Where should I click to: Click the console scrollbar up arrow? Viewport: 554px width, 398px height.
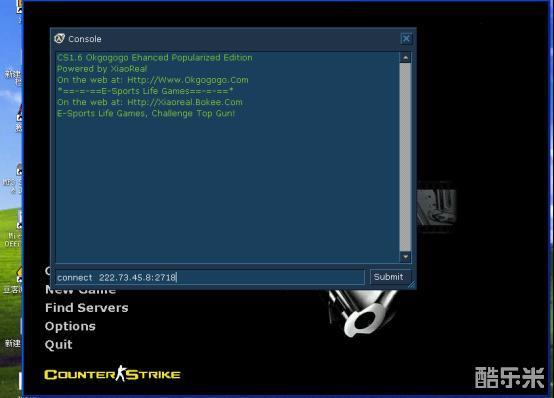click(405, 58)
